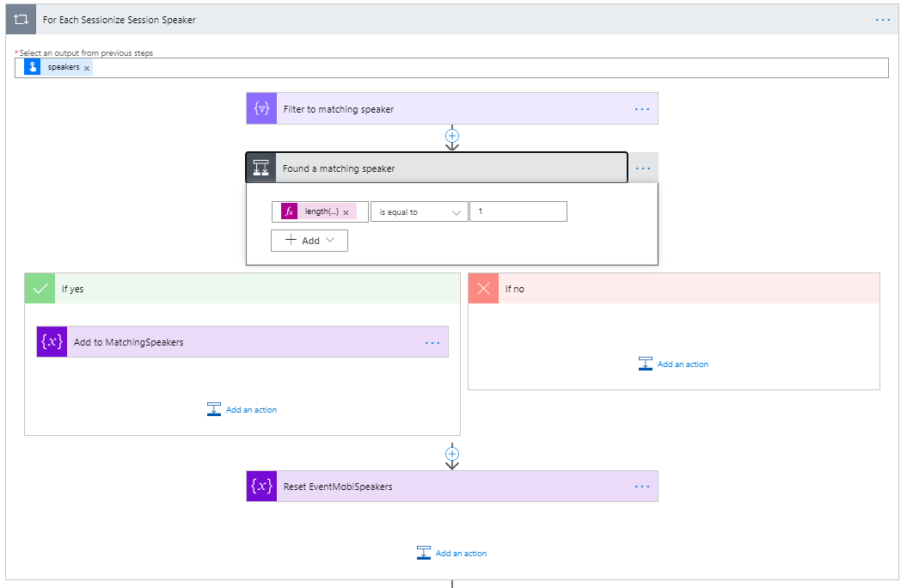Click the 'Select an output' input field
The image size is (907, 588).
coord(451,68)
